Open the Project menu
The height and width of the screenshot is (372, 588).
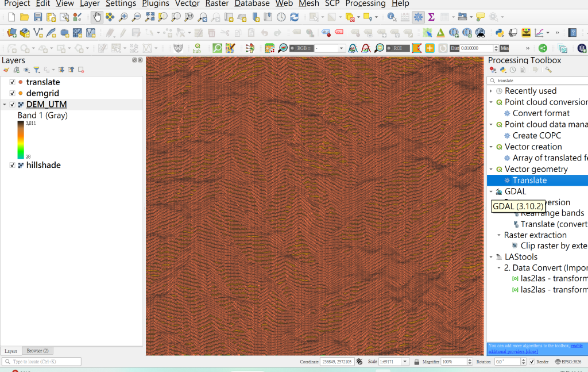(17, 3)
